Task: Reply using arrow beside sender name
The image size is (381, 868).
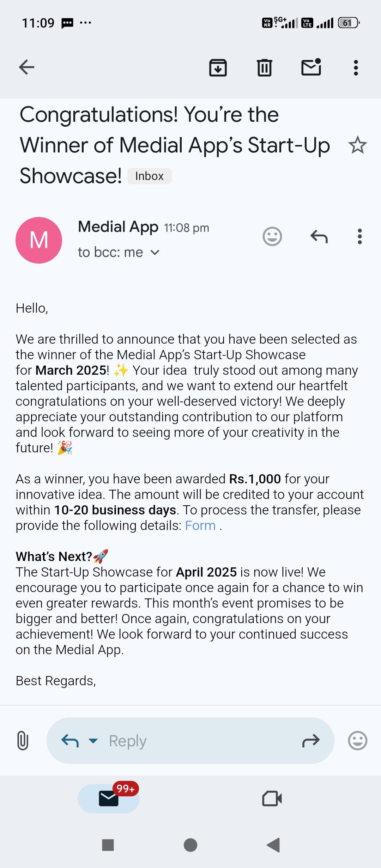Action: tap(319, 236)
